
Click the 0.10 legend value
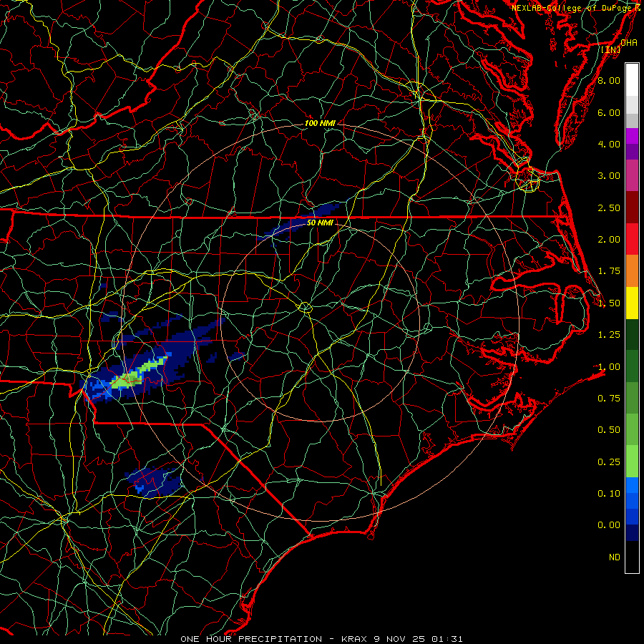(609, 494)
